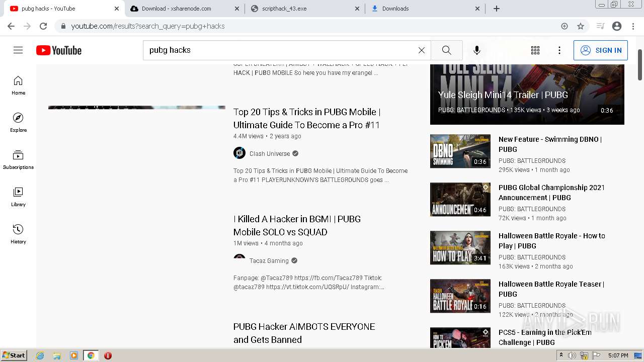
Task: Open the PCS5 Pick'Em video thumbnail
Action: coord(460,337)
